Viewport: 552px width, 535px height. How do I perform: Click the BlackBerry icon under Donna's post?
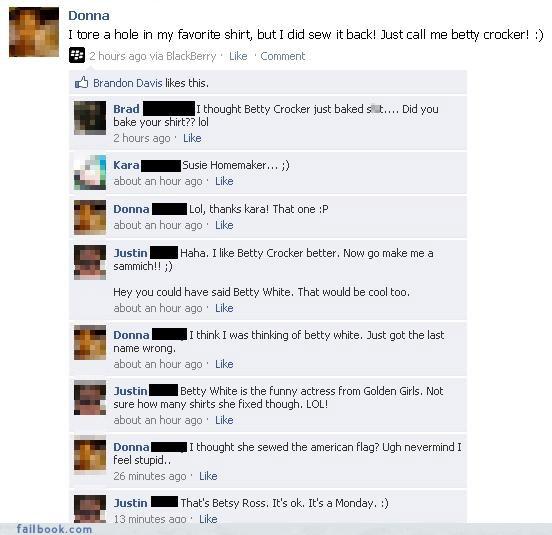point(77,55)
